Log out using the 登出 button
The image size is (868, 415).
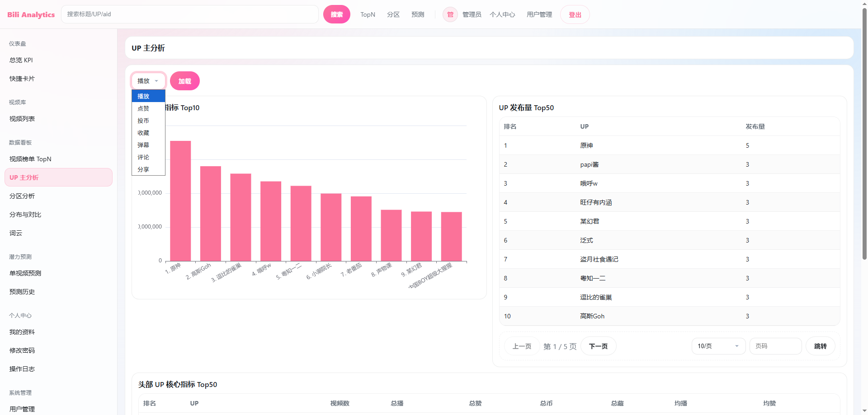(x=575, y=14)
